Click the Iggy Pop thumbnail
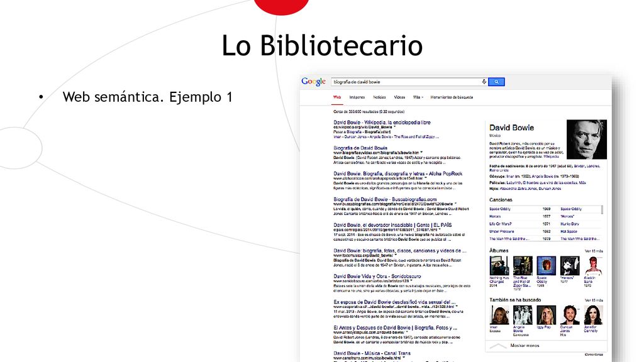Image resolution: width=644 pixels, height=362 pixels. [547, 315]
